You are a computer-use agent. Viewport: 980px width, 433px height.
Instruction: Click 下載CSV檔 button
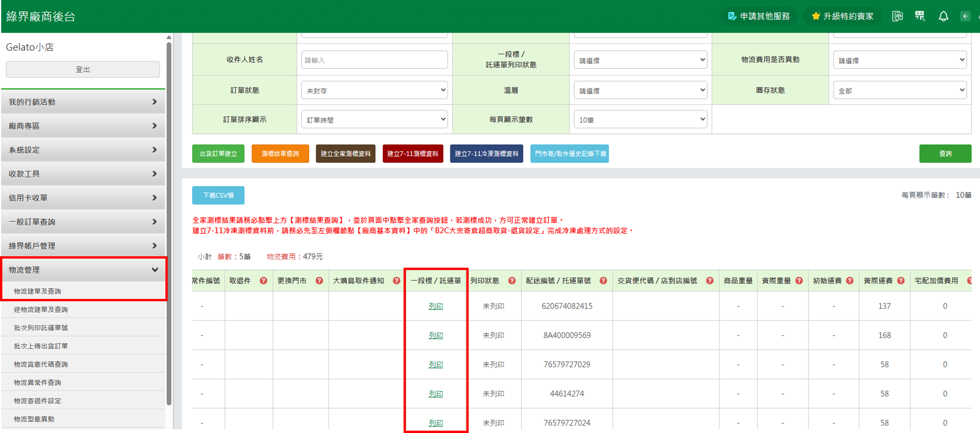click(x=218, y=195)
